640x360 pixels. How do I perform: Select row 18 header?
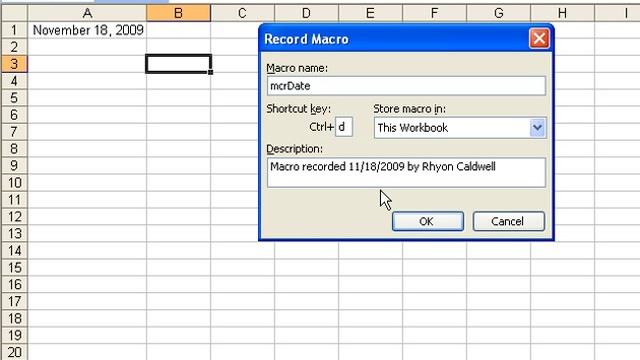click(14, 318)
